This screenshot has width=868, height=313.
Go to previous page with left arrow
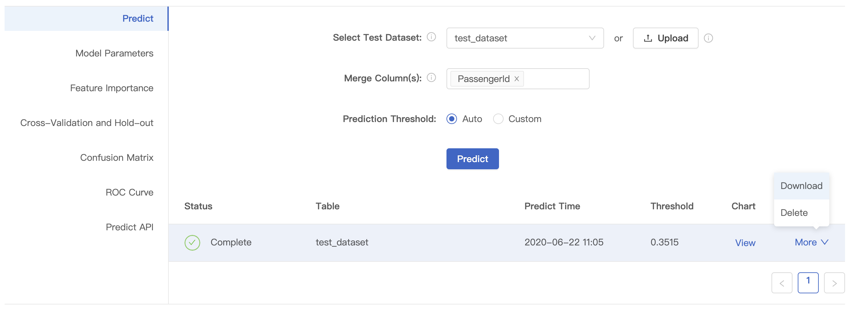782,283
